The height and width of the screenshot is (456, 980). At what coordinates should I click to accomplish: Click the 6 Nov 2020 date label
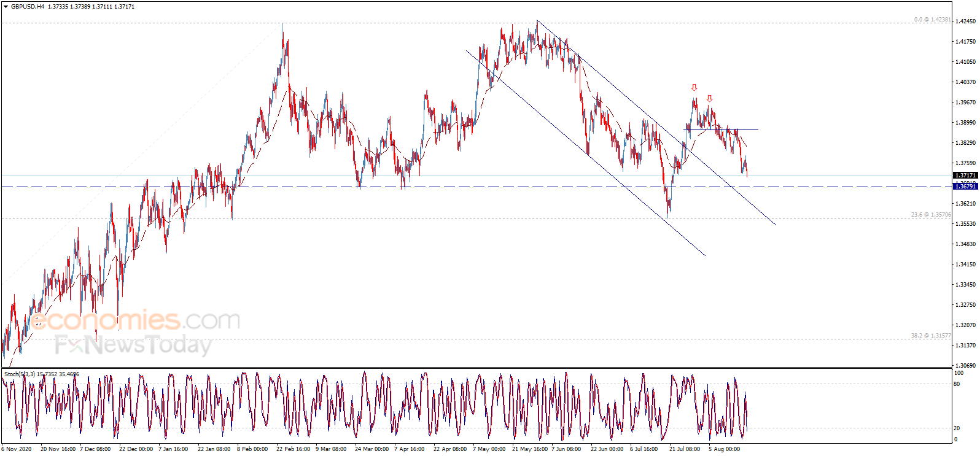(x=17, y=449)
